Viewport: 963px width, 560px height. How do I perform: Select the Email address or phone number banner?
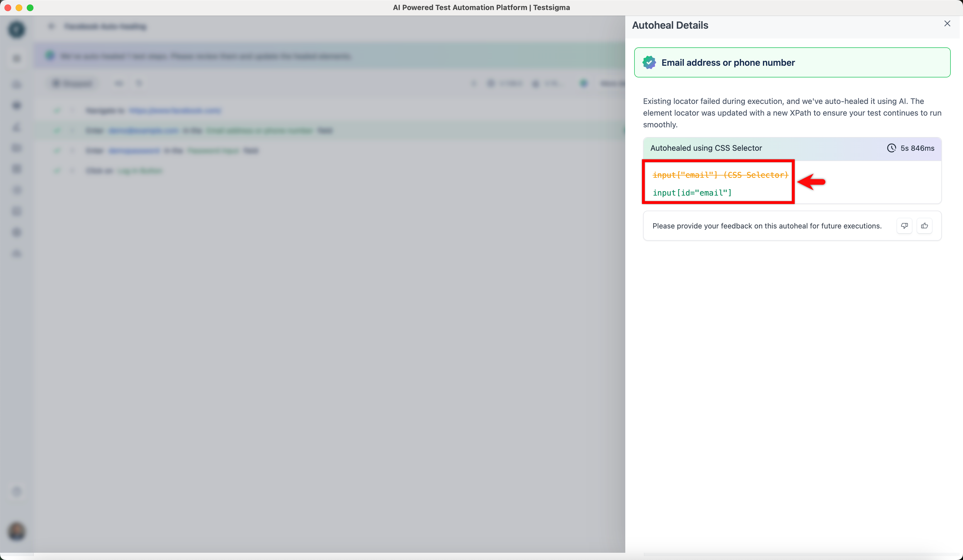(x=792, y=63)
